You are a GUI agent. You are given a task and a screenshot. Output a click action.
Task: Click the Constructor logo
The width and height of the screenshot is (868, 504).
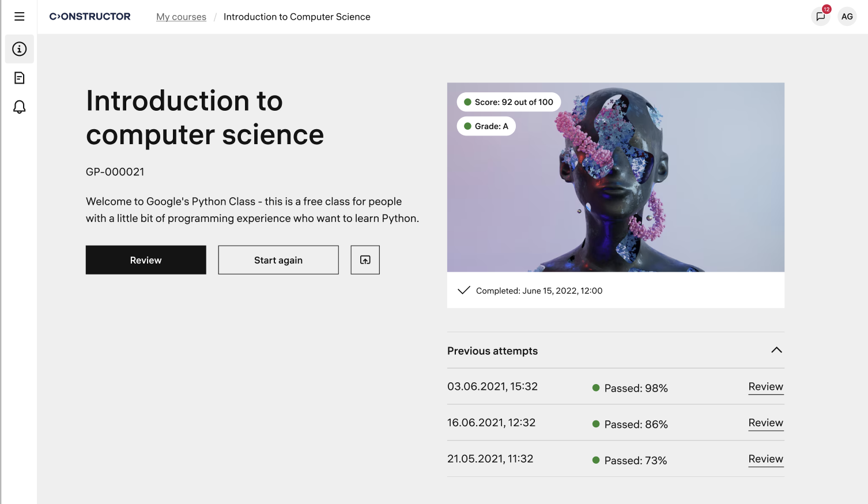[x=90, y=17]
